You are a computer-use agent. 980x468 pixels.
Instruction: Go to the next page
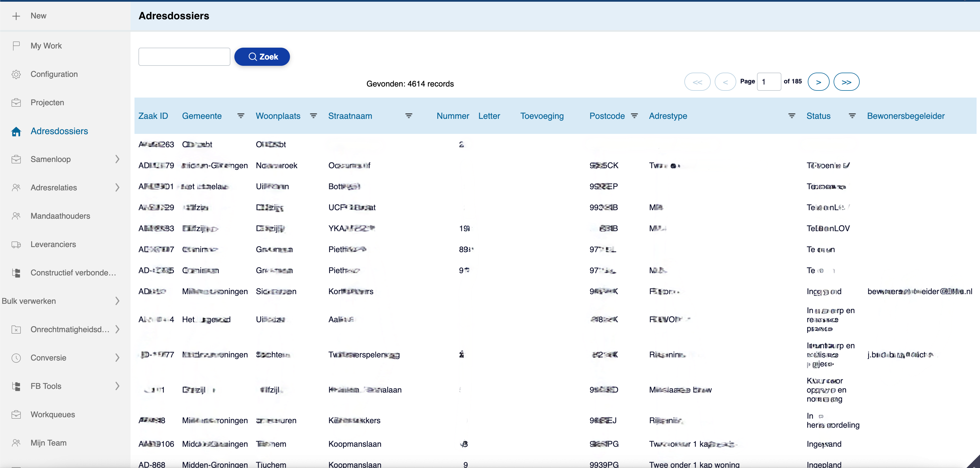pos(818,82)
